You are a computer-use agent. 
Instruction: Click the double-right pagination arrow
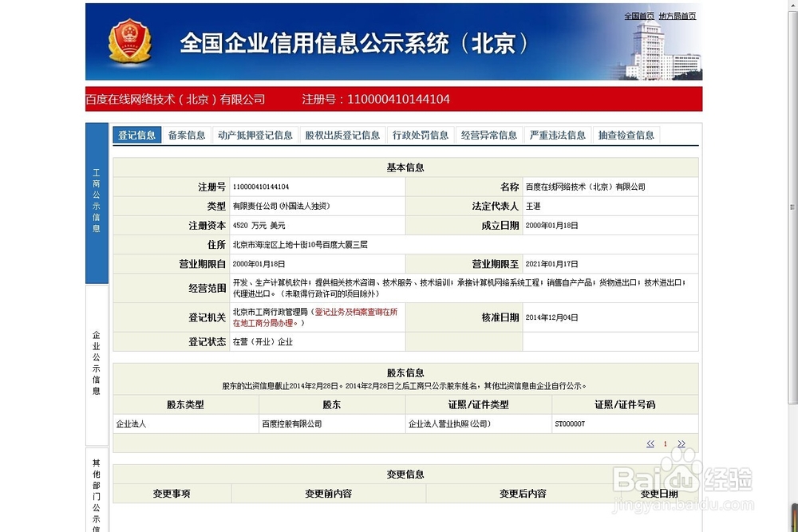tap(681, 443)
